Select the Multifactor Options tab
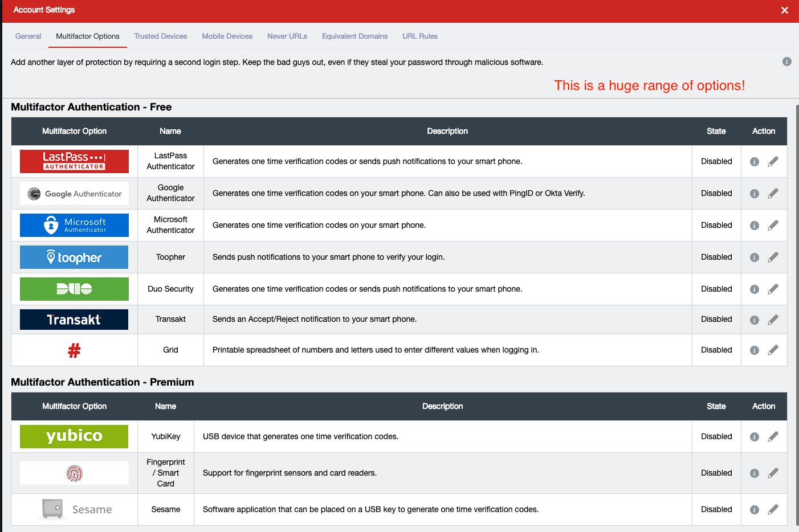This screenshot has height=532, width=799. pos(88,36)
